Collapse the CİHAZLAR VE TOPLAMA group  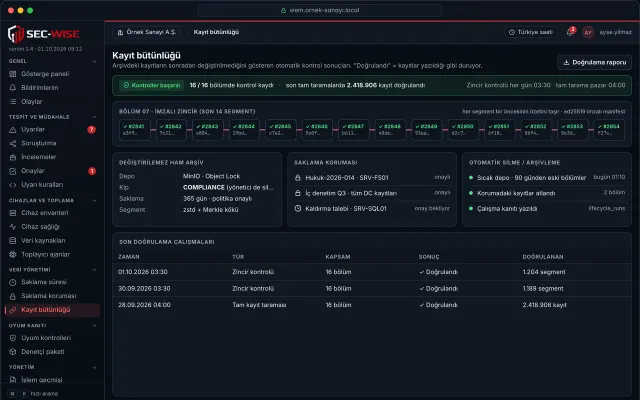click(x=94, y=201)
